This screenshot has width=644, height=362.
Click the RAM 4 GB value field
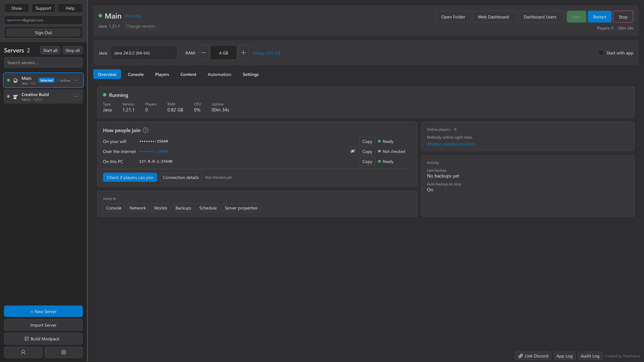click(x=223, y=53)
